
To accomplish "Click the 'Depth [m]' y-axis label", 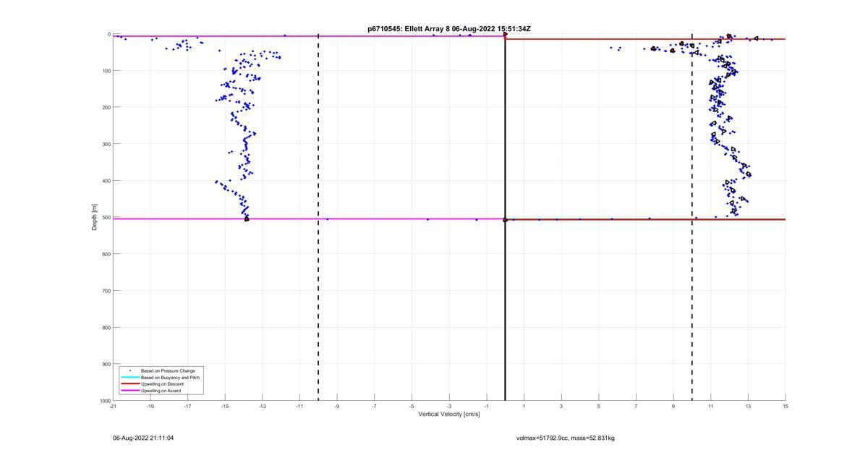I will [x=95, y=217].
